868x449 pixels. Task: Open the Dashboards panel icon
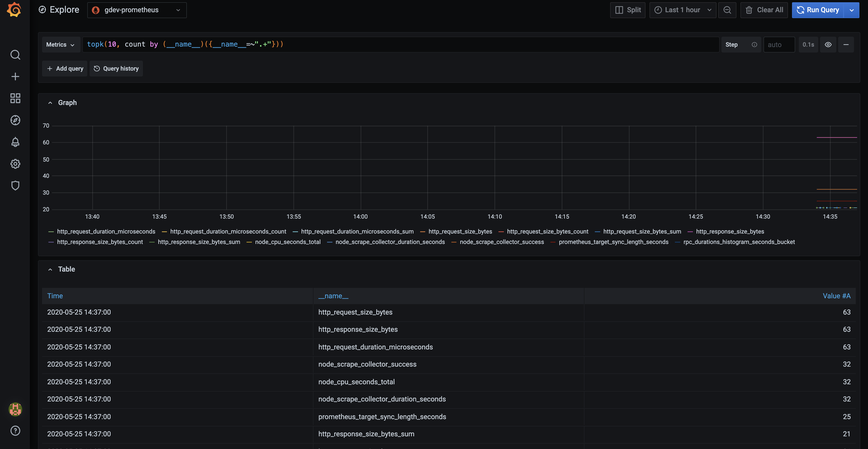15,98
